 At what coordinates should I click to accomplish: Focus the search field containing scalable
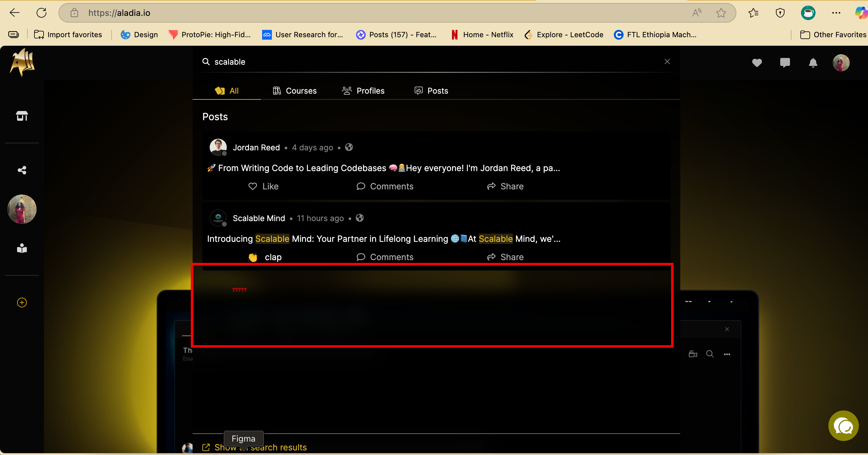436,62
